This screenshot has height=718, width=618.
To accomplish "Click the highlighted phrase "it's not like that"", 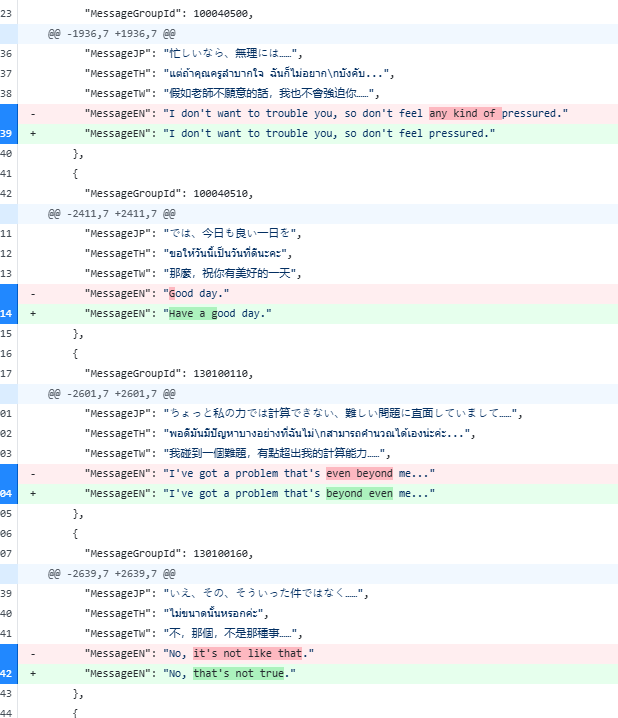I will 248,653.
